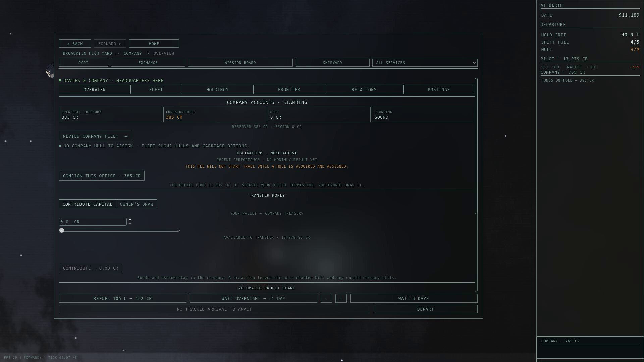Go back with the Back button
This screenshot has height=362, width=644.
pos(75,44)
